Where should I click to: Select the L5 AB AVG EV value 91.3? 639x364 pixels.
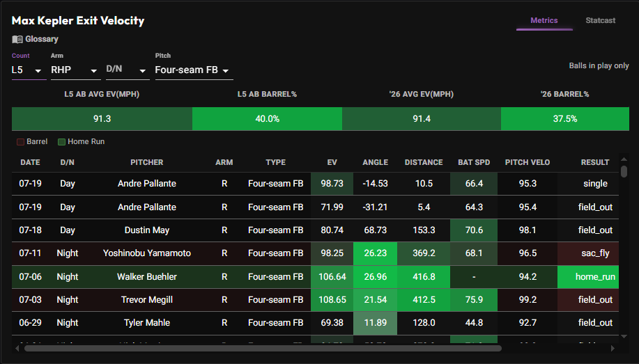click(x=102, y=119)
